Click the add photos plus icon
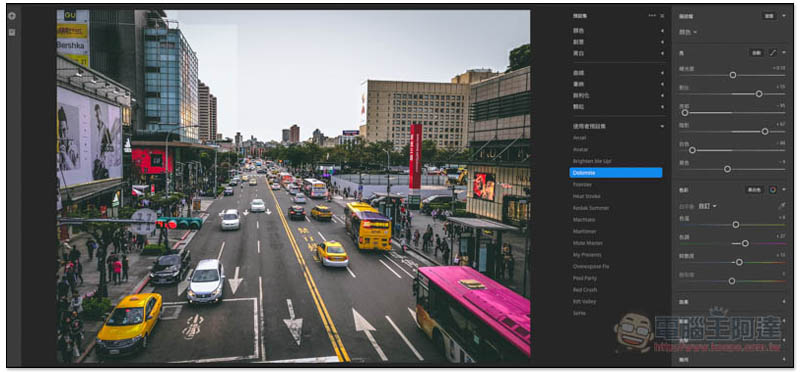800x372 pixels. tap(12, 16)
